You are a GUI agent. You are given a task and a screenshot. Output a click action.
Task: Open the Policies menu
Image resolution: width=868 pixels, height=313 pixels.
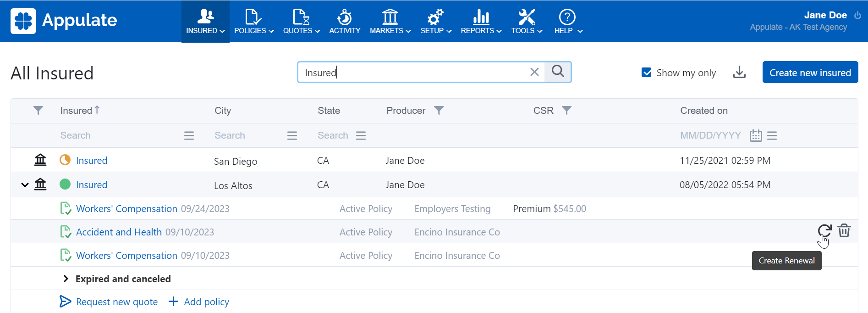pos(254,22)
